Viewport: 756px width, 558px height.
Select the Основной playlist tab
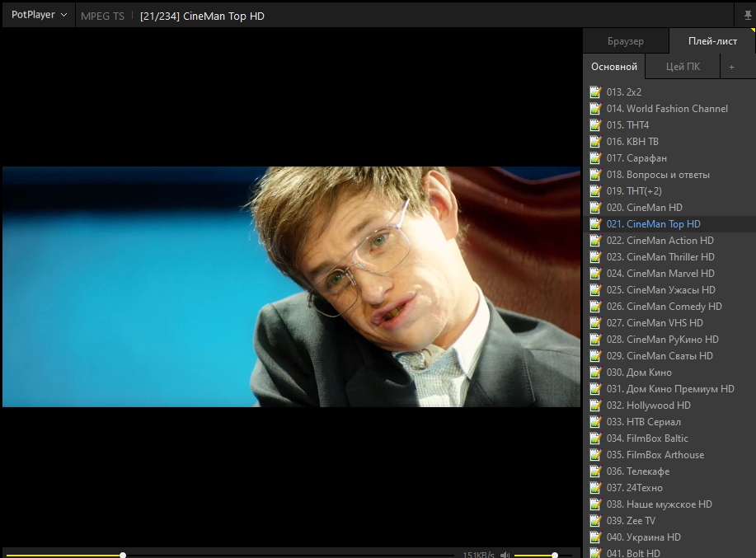[613, 67]
